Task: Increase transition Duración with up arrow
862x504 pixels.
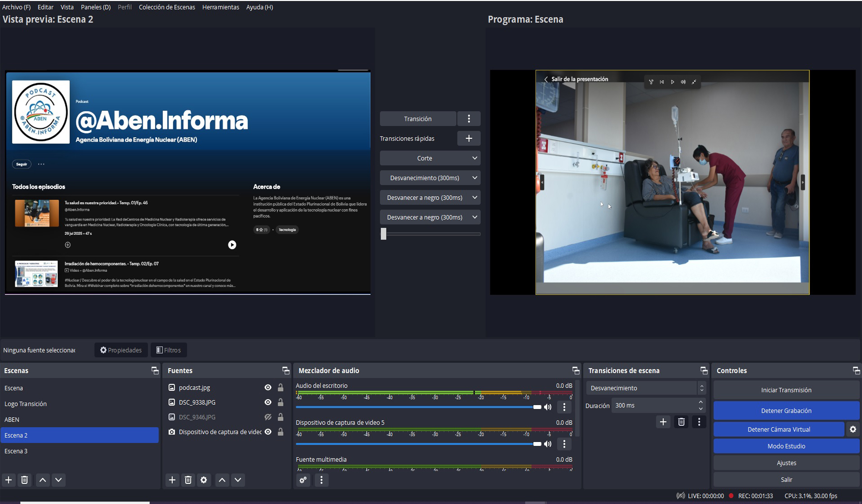Action: point(701,402)
